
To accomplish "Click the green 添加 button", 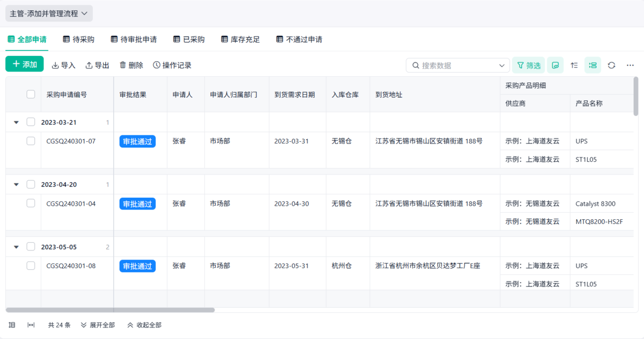I will tap(25, 64).
